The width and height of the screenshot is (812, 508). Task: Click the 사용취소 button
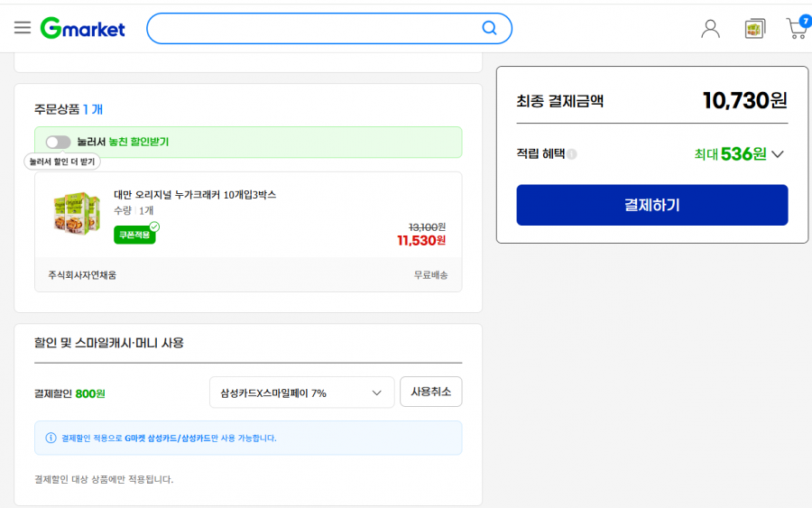pos(431,392)
